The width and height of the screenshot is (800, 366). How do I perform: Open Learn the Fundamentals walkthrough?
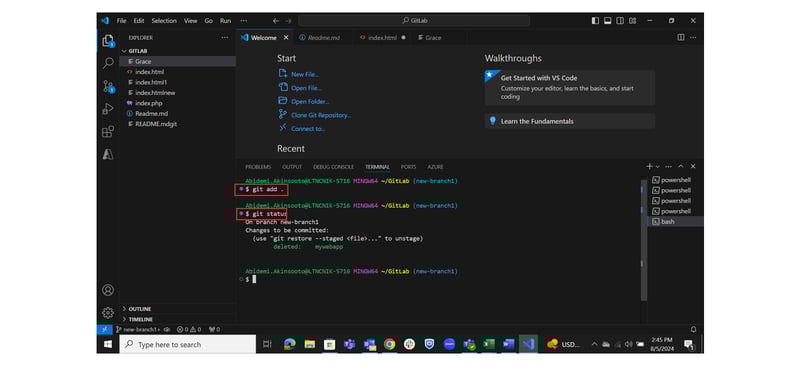coord(570,121)
